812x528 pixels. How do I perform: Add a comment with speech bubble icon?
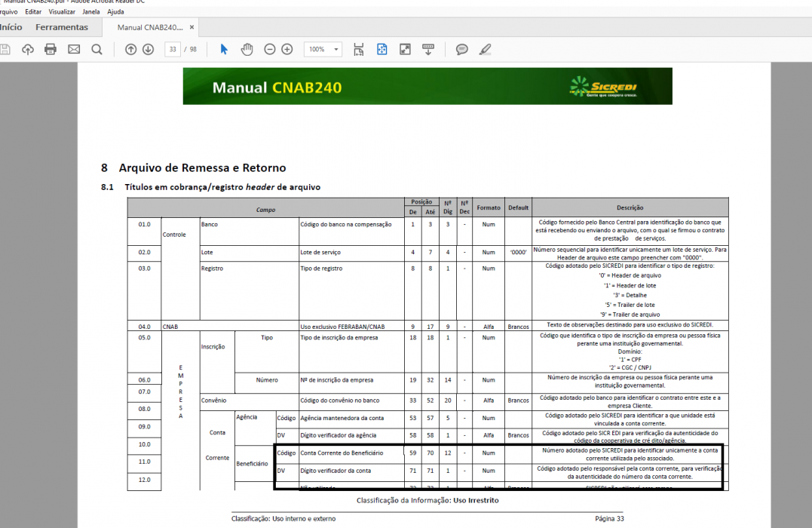[462, 49]
